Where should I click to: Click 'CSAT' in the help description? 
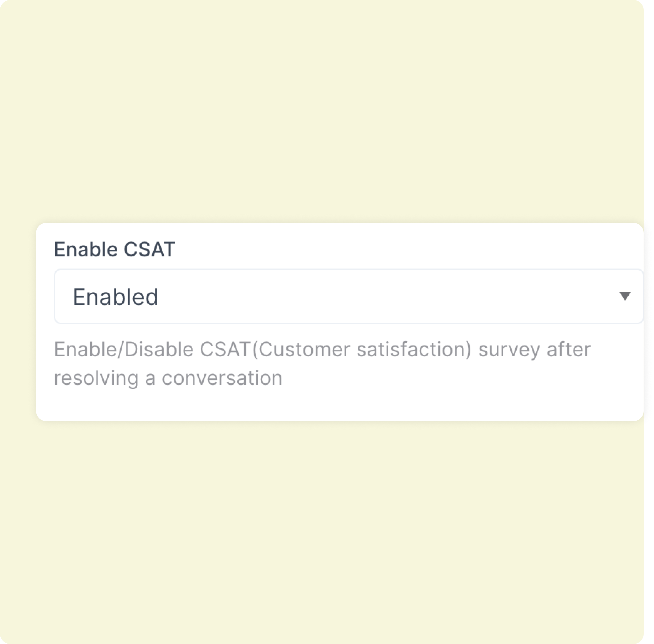(225, 349)
